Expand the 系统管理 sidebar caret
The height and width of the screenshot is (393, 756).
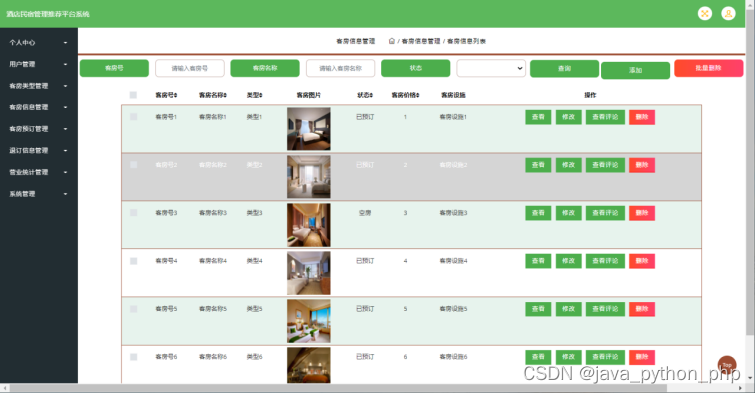click(66, 194)
